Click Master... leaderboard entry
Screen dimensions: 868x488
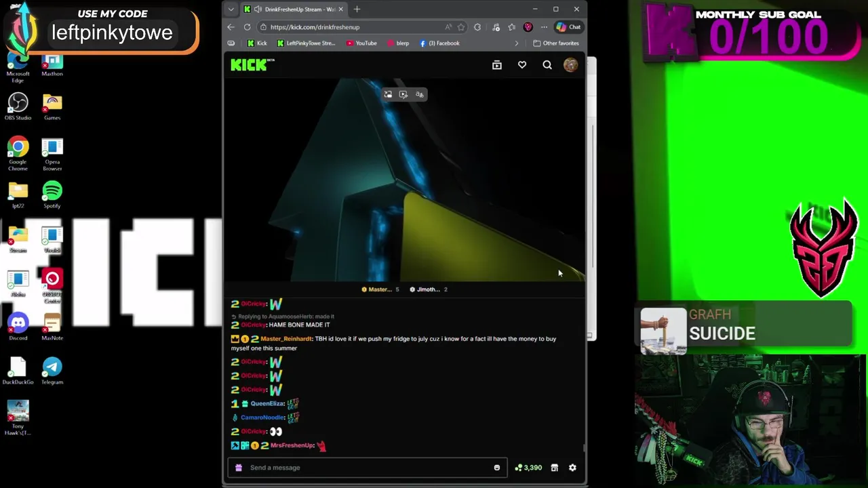coord(380,289)
